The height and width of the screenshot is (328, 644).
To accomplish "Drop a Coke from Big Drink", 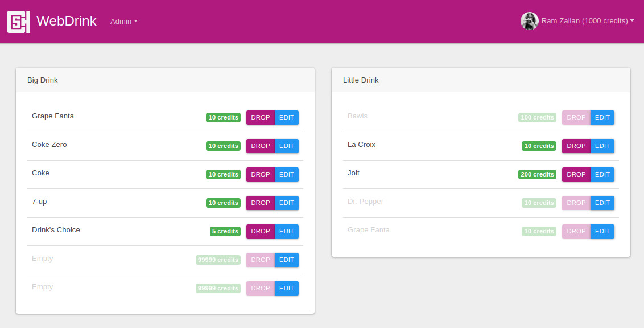I will 260,174.
